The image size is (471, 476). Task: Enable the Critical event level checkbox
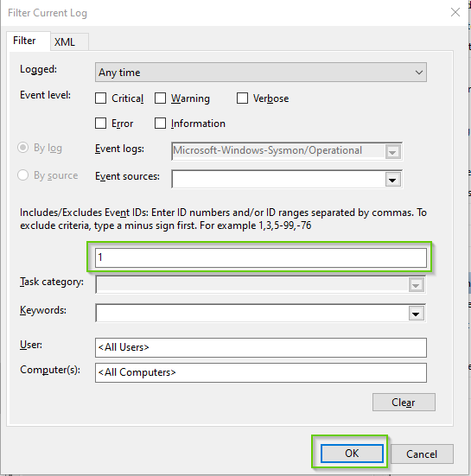click(100, 98)
